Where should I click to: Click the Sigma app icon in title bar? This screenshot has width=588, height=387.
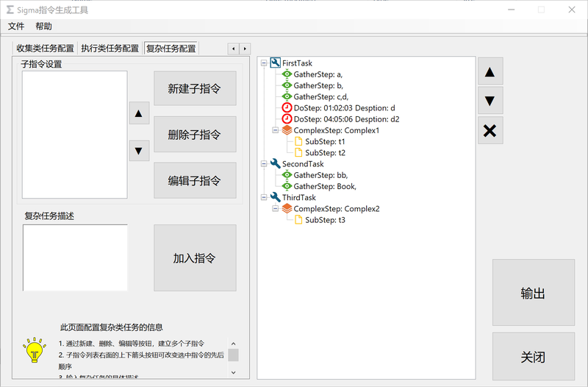click(10, 10)
